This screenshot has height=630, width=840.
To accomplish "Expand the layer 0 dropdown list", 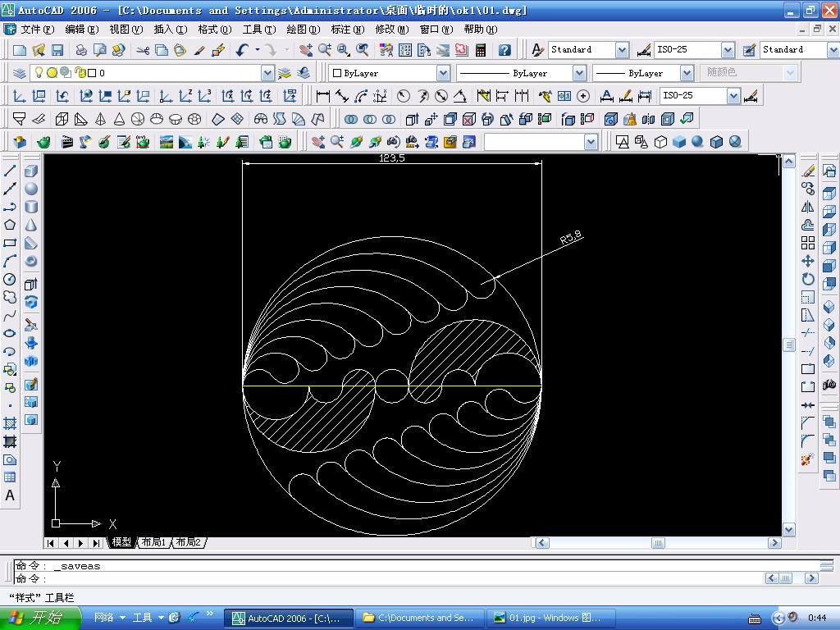I will (267, 73).
